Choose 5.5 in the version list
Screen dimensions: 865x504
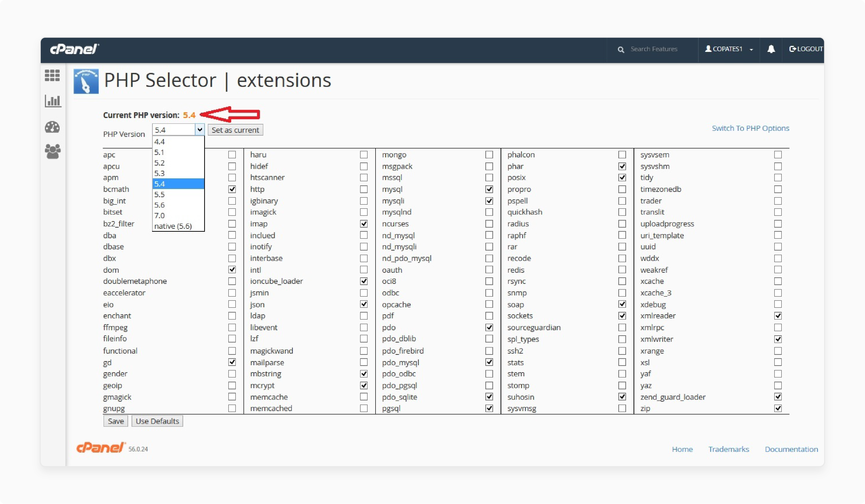(178, 194)
